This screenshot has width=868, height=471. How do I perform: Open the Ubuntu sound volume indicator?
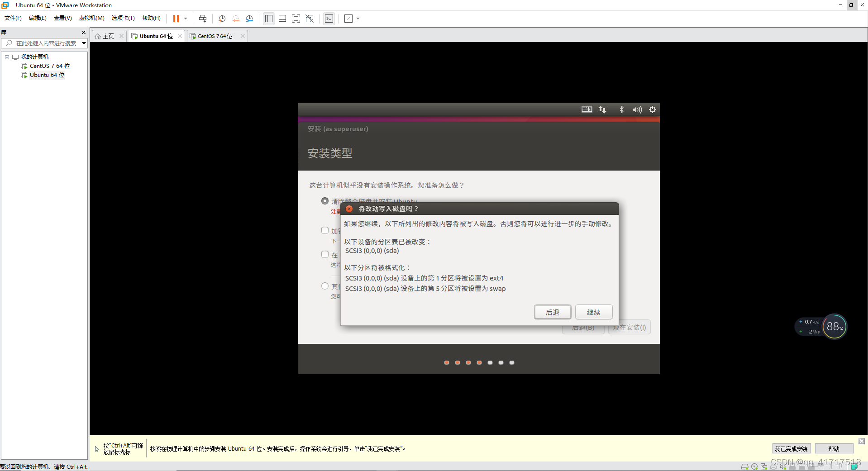[637, 109]
